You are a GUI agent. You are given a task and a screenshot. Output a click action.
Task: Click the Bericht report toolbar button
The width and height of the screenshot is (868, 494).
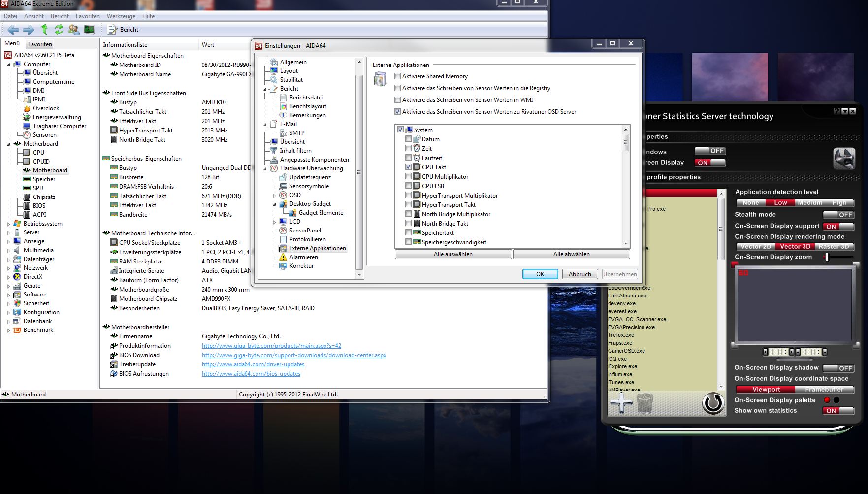124,30
